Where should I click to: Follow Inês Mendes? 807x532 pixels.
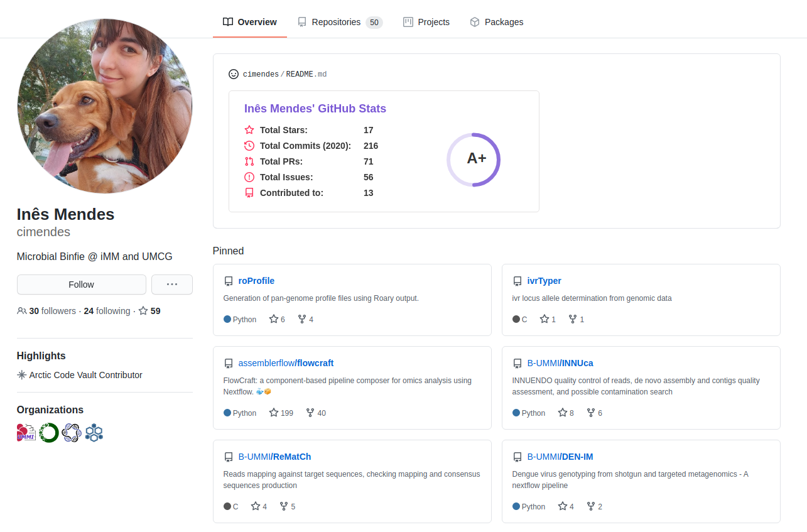tap(82, 285)
